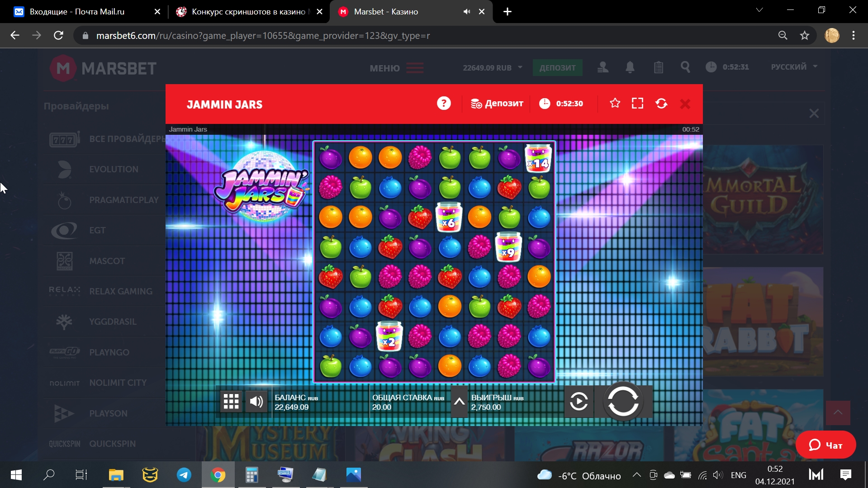Mute the game sound
This screenshot has height=488, width=868.
click(x=256, y=401)
